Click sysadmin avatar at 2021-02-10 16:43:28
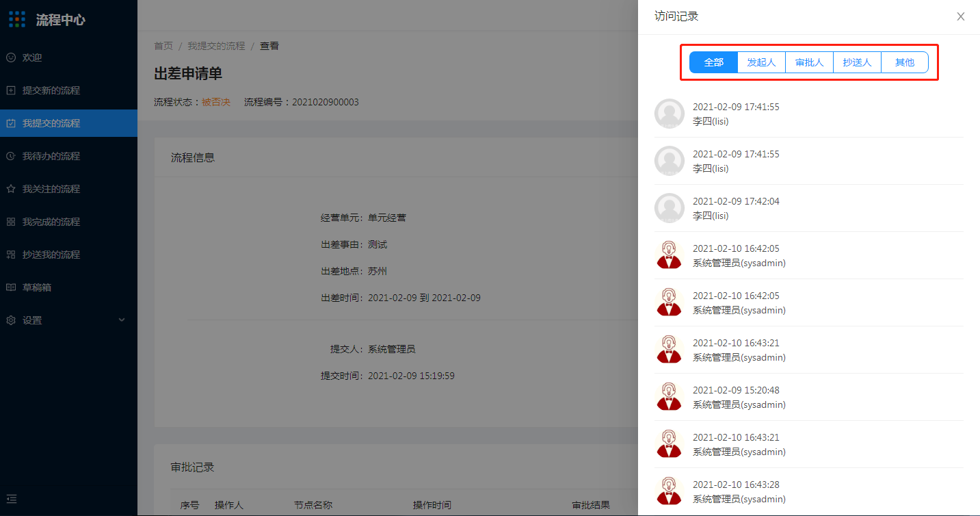This screenshot has height=516, width=980. pyautogui.click(x=670, y=491)
